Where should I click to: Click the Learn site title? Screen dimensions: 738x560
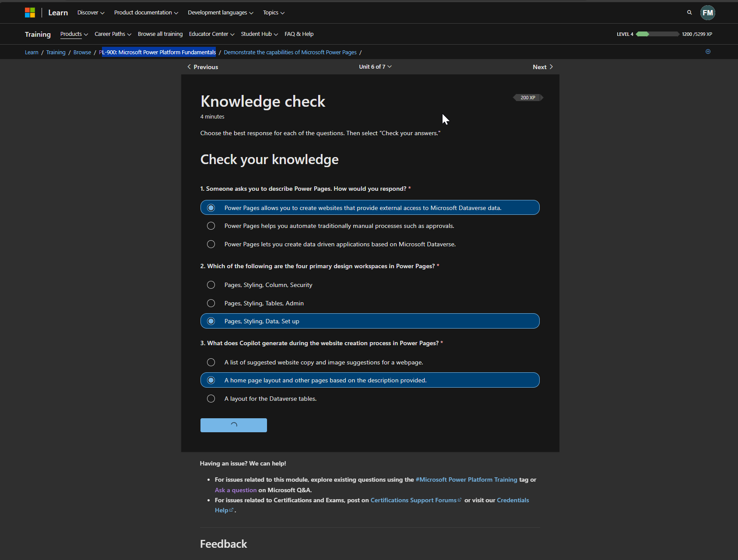point(58,13)
